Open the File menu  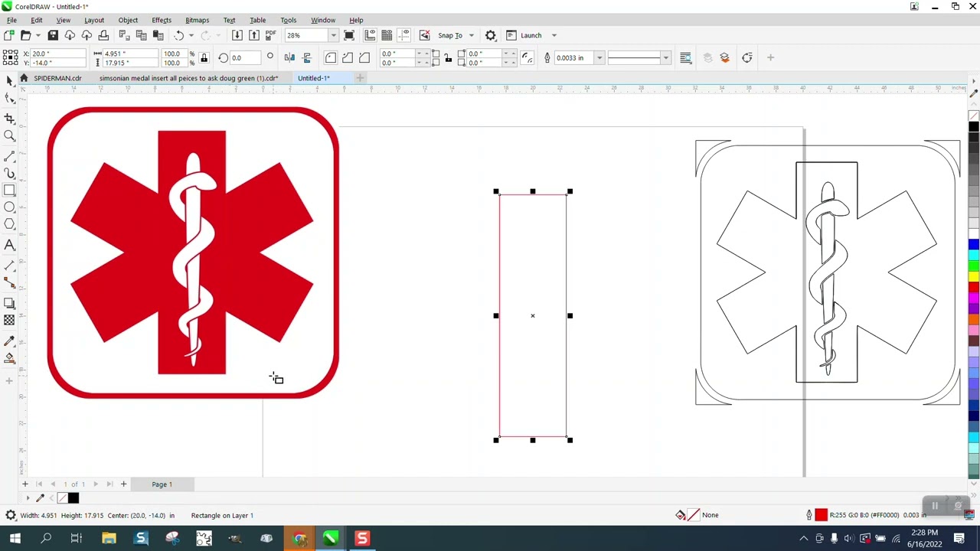pyautogui.click(x=11, y=20)
